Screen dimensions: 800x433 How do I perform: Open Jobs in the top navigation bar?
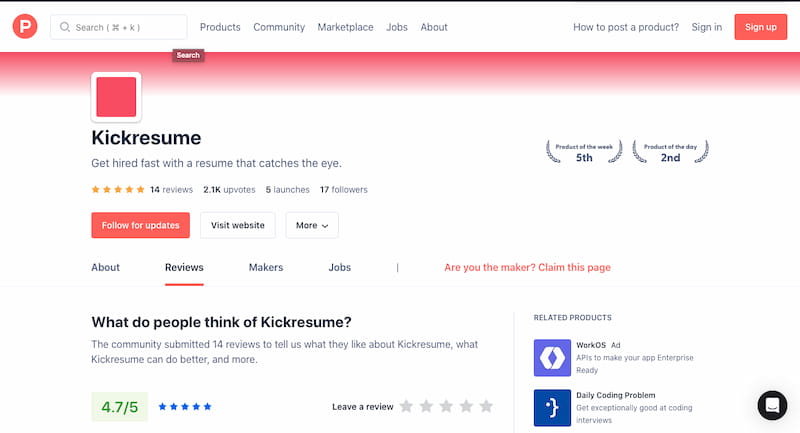[x=397, y=27]
